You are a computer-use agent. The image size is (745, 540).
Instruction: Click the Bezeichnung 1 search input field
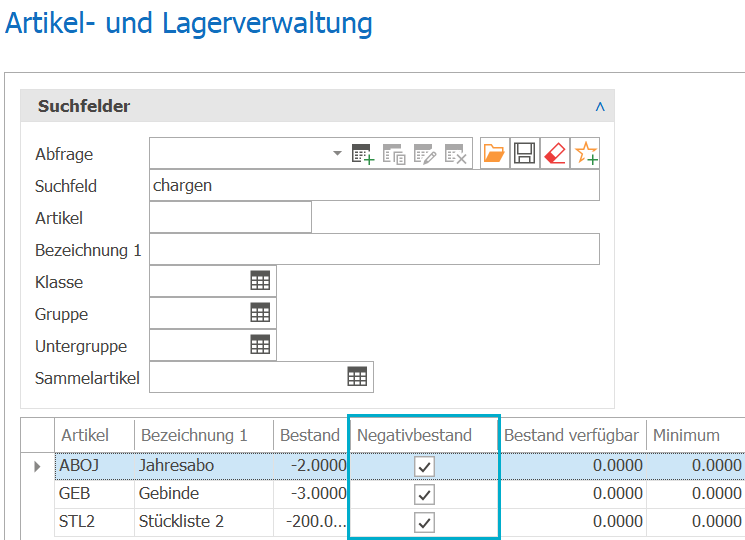tap(374, 249)
